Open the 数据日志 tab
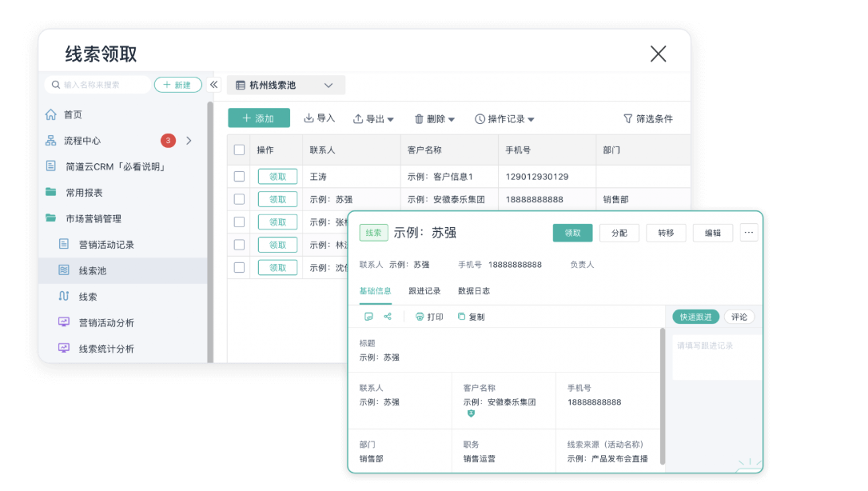Screen dimensions: 868x491 click(x=474, y=291)
